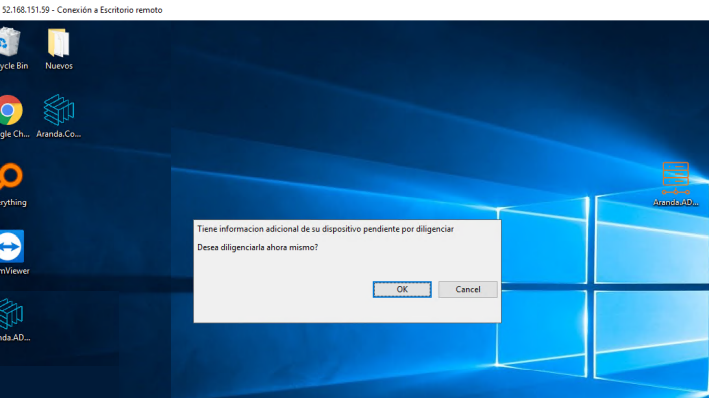709x398 pixels.
Task: Launch the TeamViewer desktop icon
Action: [13, 252]
